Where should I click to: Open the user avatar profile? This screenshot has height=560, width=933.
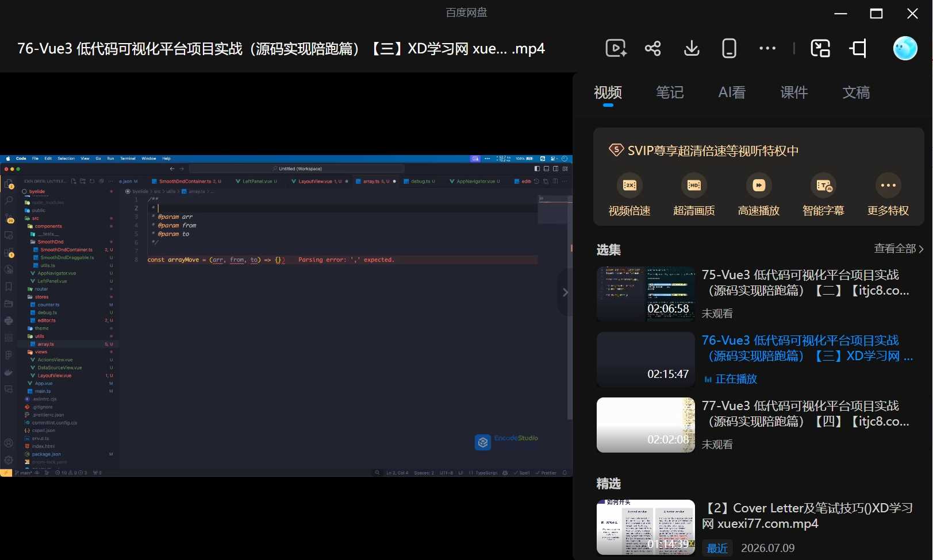905,48
